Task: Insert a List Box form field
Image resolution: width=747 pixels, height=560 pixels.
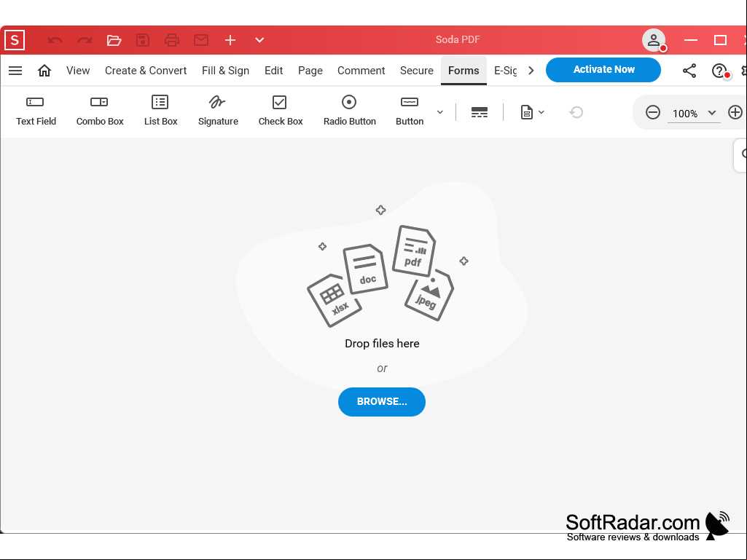Action: tap(160, 111)
